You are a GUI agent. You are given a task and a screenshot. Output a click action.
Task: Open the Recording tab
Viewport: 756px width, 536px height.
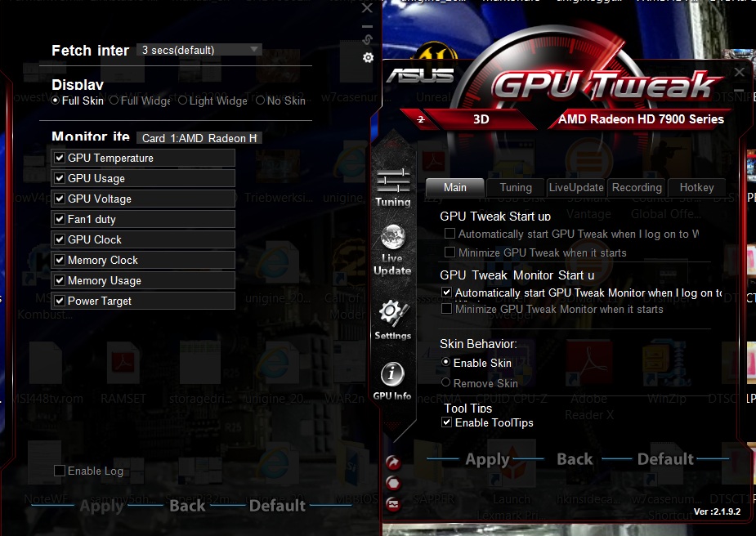pos(637,187)
